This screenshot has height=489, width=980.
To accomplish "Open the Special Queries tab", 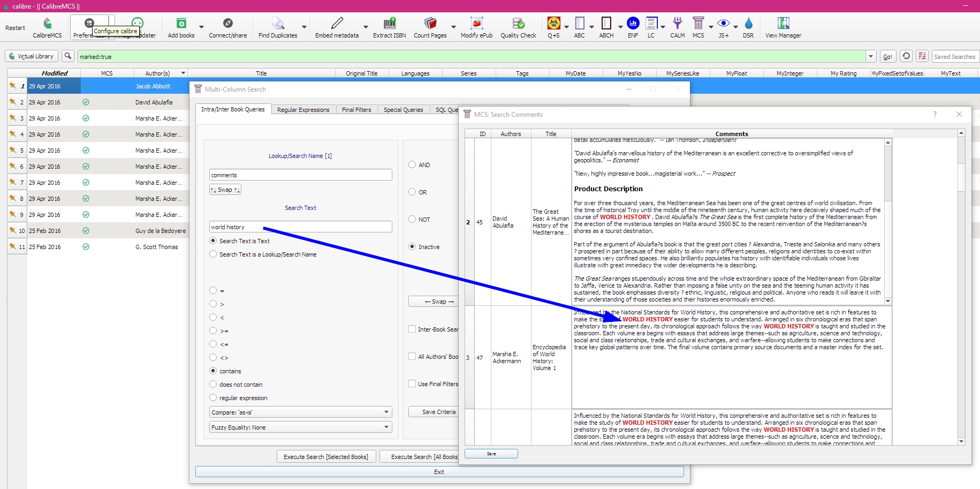I will coord(403,110).
